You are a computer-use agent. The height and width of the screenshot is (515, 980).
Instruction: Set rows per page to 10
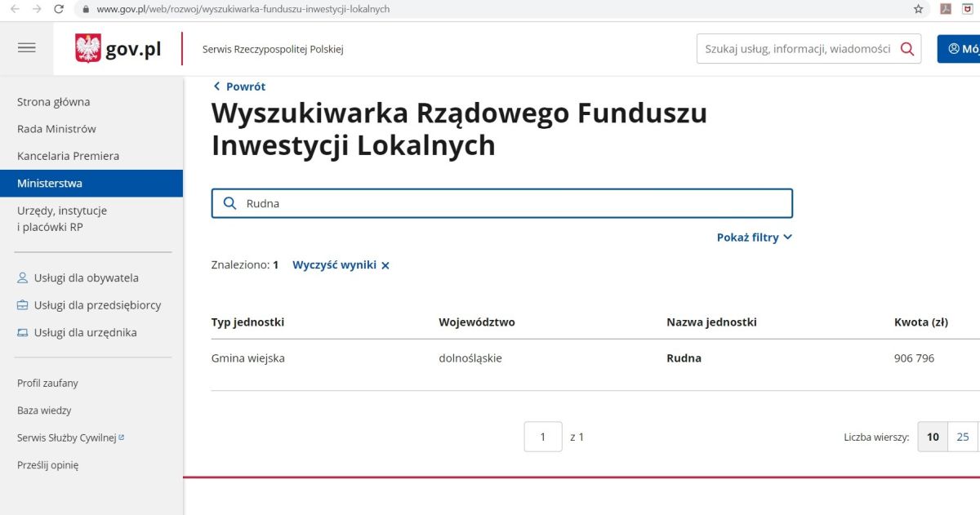(933, 437)
